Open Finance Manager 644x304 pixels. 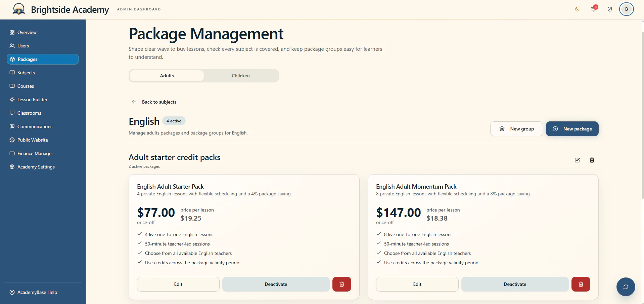click(x=43, y=153)
